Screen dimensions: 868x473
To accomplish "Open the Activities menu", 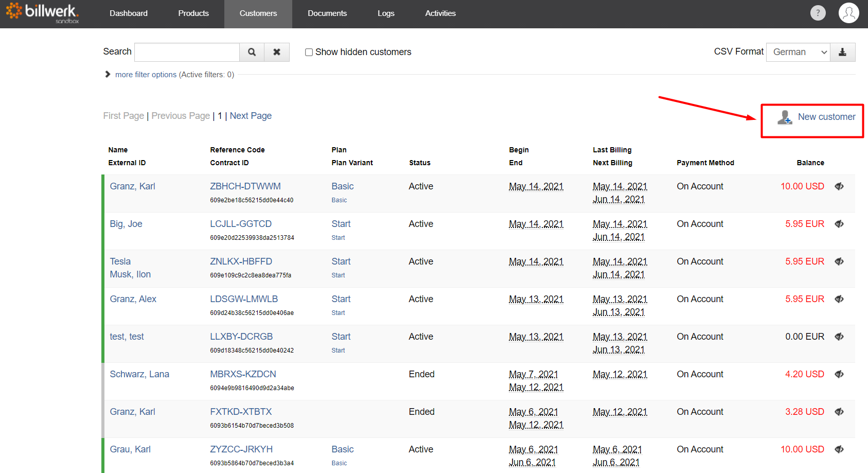I will pos(440,13).
